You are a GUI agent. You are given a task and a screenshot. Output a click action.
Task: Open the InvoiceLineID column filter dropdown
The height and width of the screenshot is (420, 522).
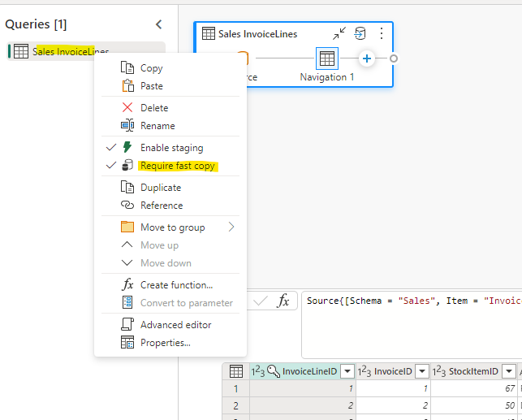click(x=347, y=371)
